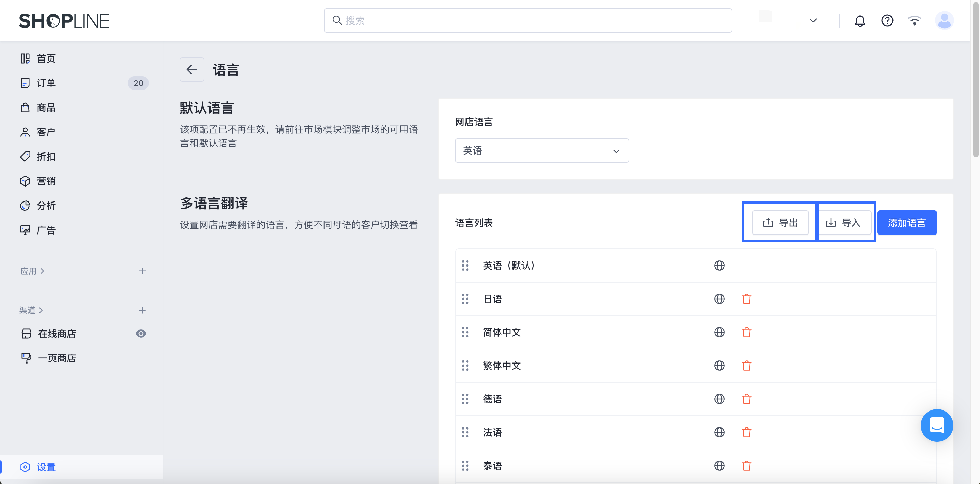Go to 设置 settings in sidebar
This screenshot has height=484, width=980.
(x=46, y=467)
